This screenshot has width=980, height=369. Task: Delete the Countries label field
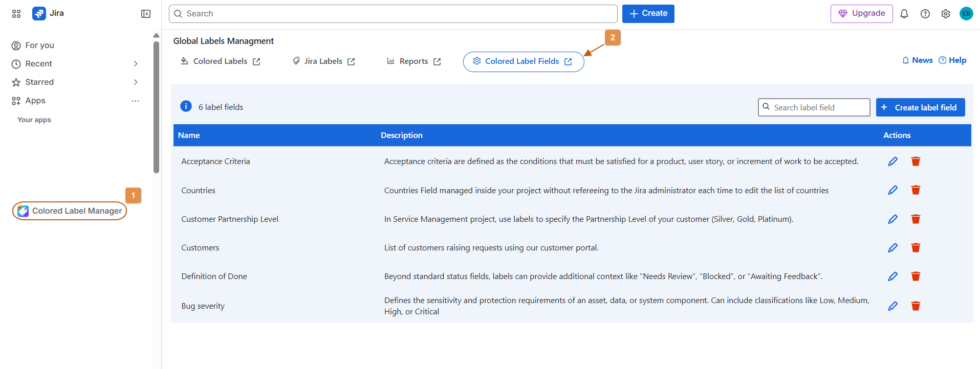pyautogui.click(x=916, y=190)
